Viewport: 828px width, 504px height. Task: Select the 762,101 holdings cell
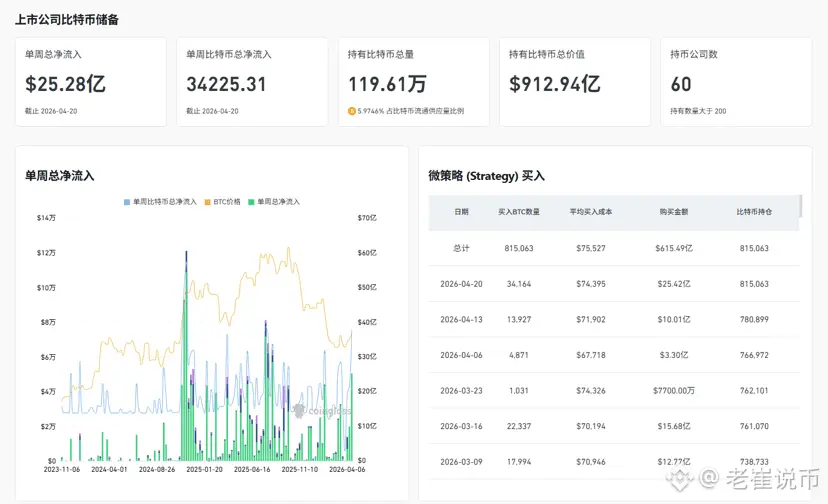[x=754, y=390]
